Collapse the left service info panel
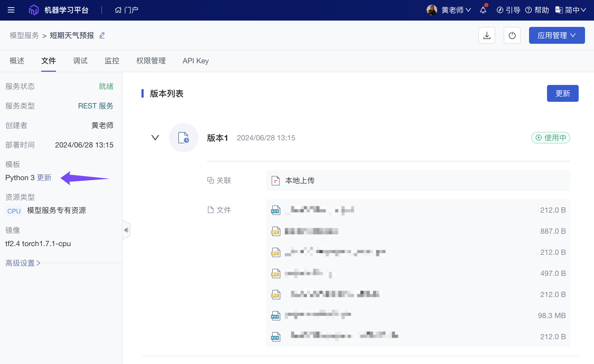Viewport: 594px width, 364px height. [x=126, y=230]
